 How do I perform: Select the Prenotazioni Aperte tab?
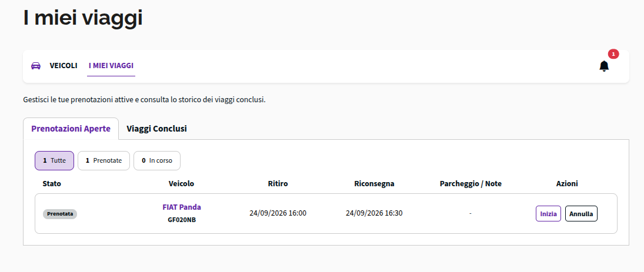point(71,129)
